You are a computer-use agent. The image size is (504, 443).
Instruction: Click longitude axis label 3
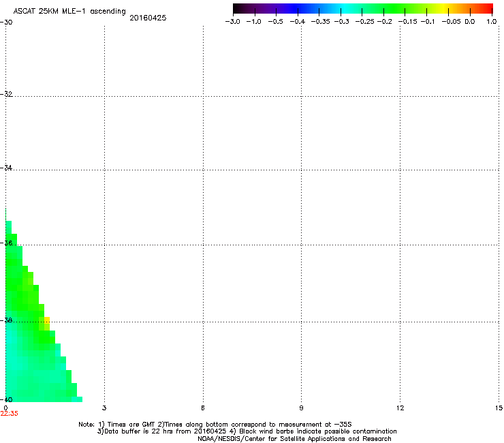104,408
